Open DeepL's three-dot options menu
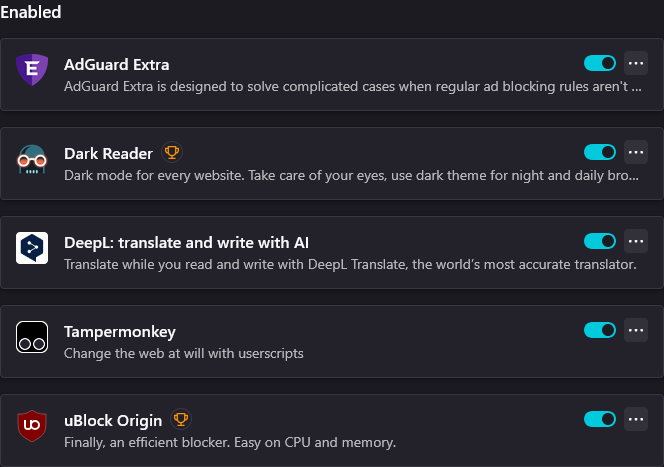 point(636,241)
